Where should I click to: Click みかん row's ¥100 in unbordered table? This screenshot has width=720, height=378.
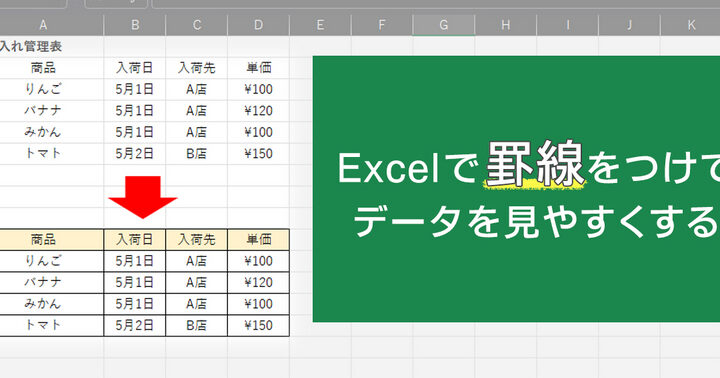coord(259,132)
